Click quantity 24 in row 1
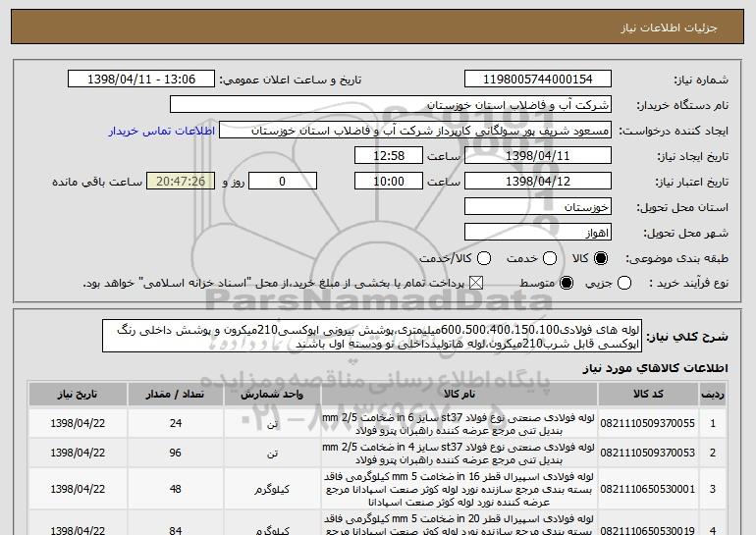The height and width of the screenshot is (535, 756). pyautogui.click(x=176, y=423)
